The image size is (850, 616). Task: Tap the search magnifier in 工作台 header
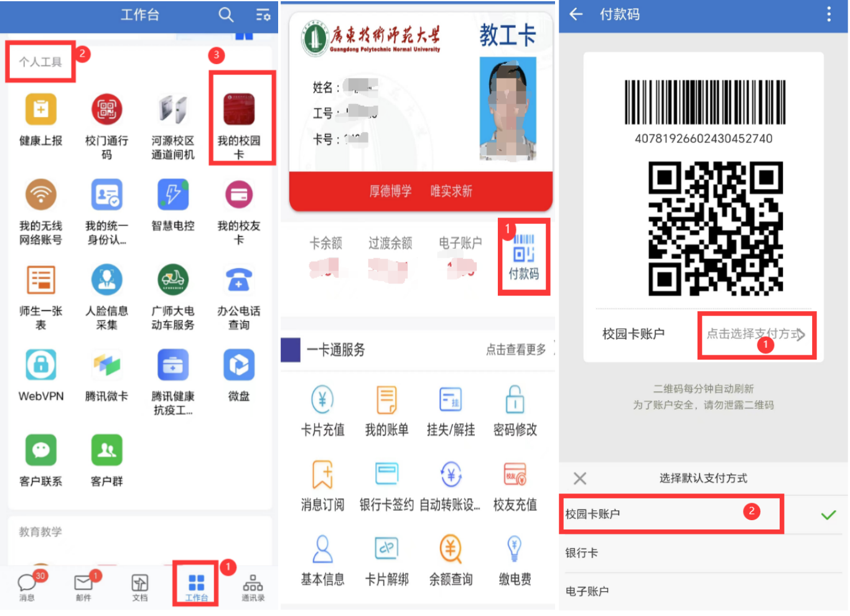click(x=226, y=14)
